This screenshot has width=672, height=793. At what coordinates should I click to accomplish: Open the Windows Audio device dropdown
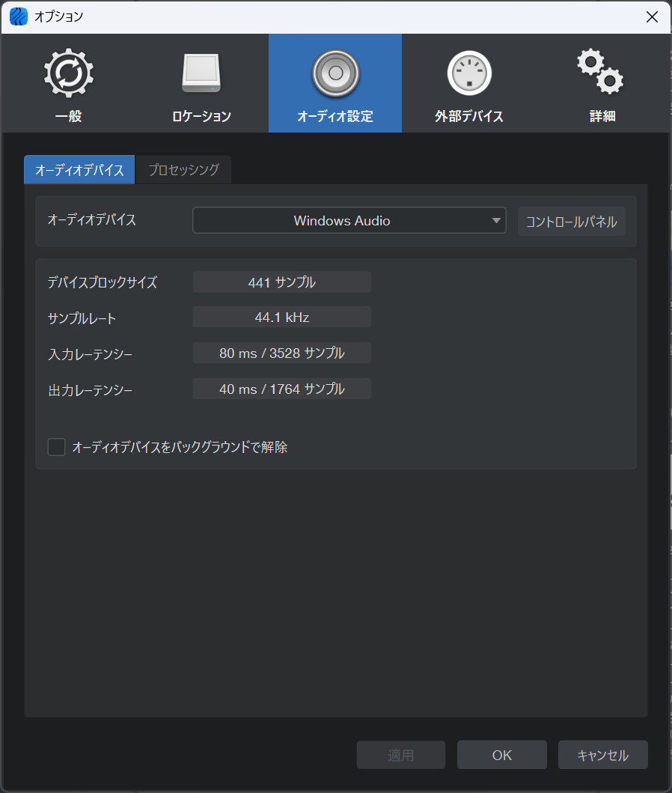point(341,221)
